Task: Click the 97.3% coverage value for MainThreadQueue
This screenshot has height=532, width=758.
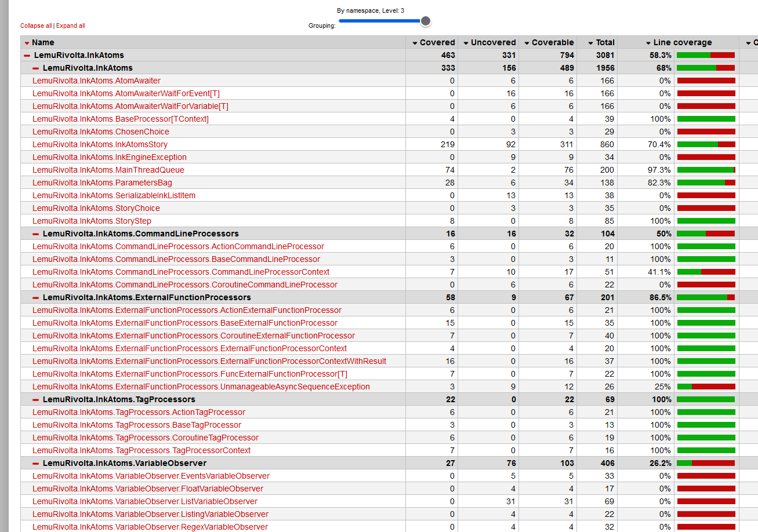Action: point(659,170)
